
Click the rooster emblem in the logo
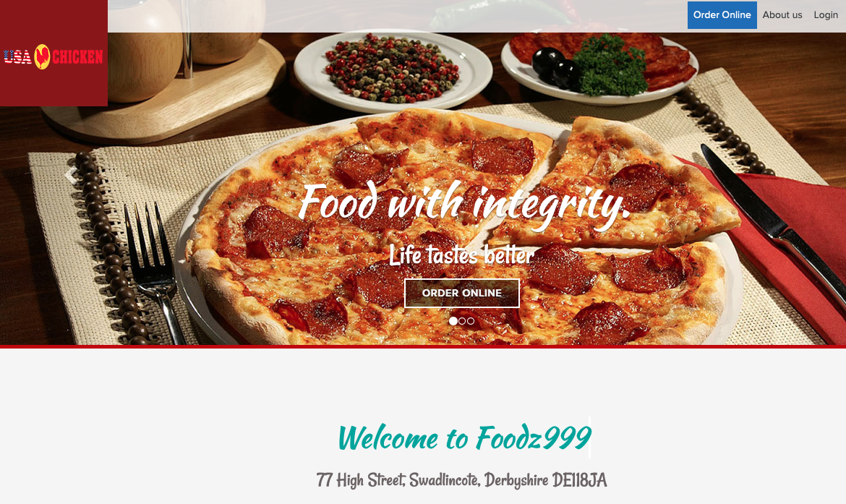click(x=42, y=56)
